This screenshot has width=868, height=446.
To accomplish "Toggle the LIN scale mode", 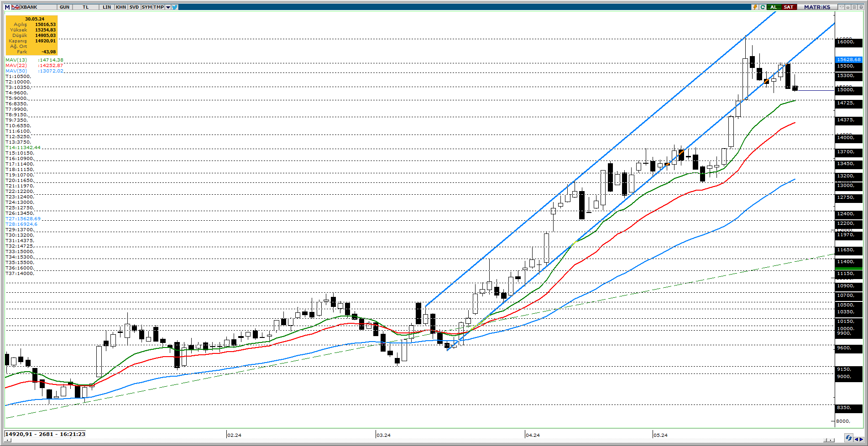I will tap(106, 7).
